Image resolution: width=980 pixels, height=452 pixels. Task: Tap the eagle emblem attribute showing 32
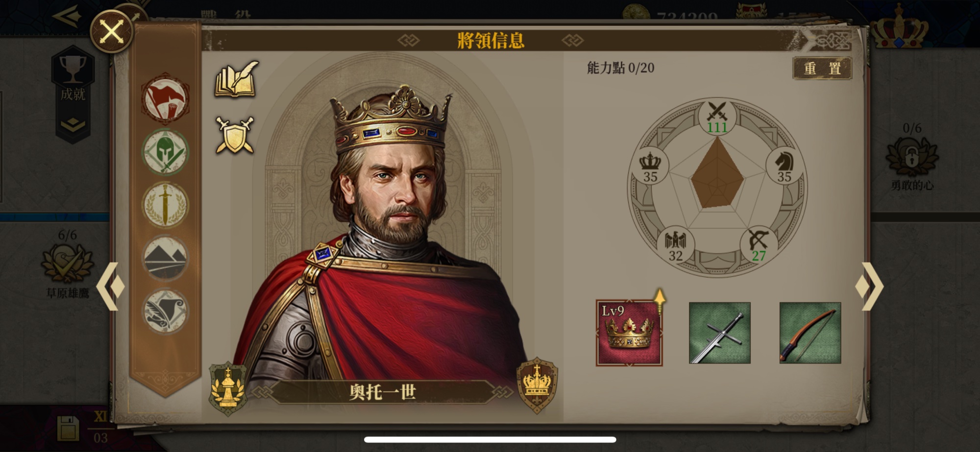676,245
